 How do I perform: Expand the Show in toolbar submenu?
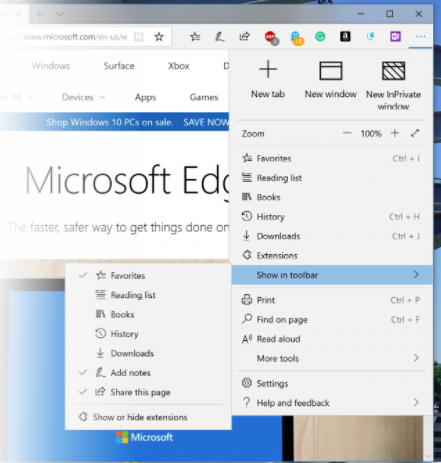332,275
